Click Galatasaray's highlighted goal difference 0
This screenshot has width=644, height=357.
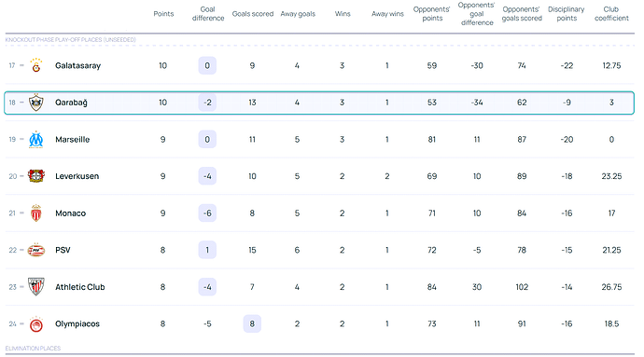click(x=207, y=65)
